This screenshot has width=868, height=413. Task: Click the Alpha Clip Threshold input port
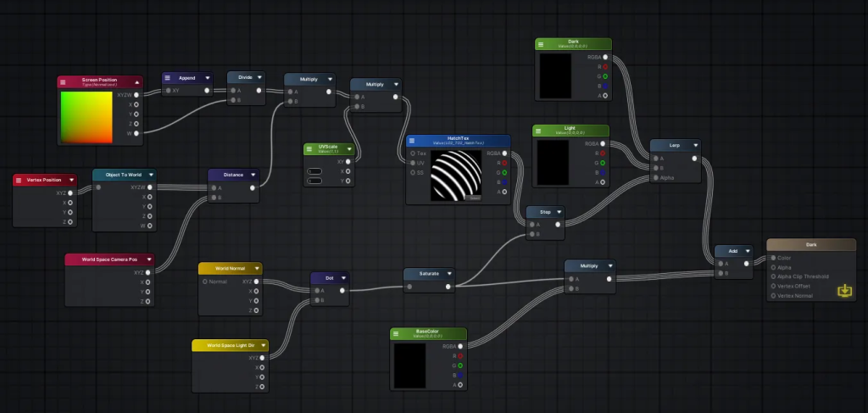click(x=772, y=276)
